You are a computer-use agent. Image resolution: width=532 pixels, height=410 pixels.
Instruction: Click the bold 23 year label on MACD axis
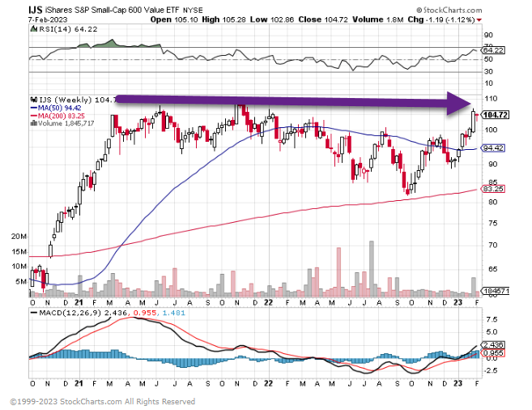[458, 383]
